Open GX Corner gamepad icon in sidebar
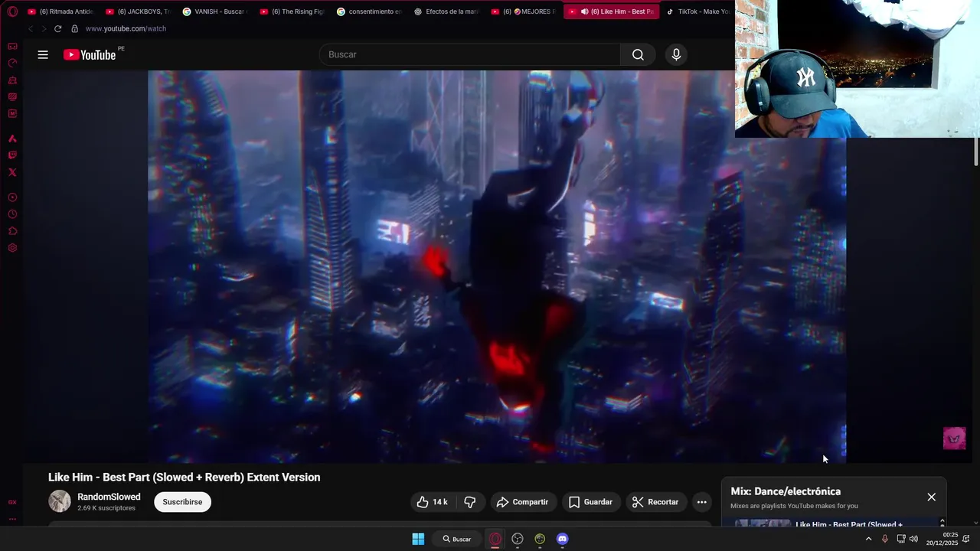 point(12,47)
